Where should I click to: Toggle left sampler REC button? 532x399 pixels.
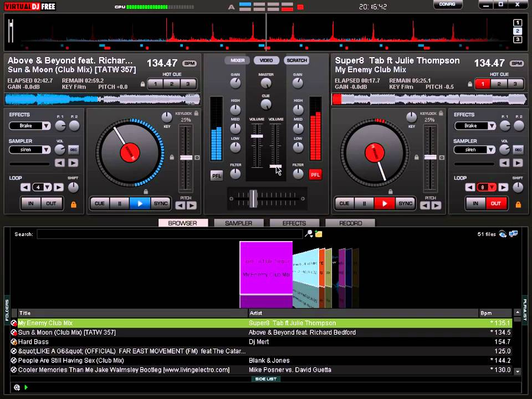73,150
